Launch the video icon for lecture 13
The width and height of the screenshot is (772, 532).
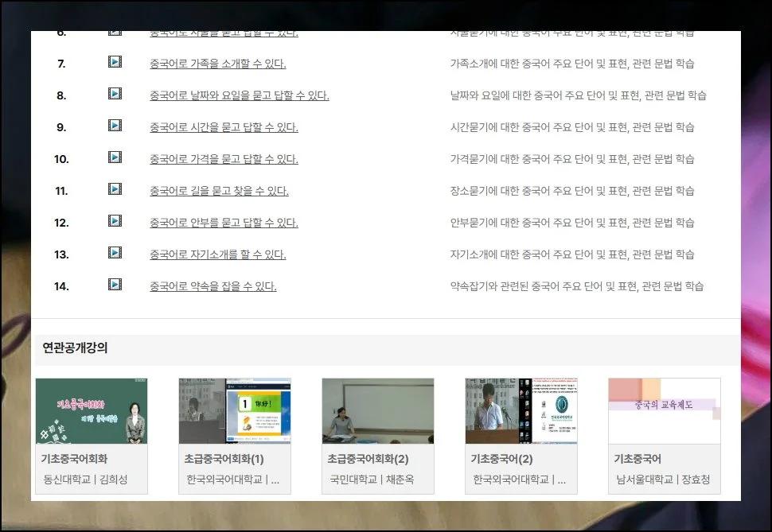(115, 253)
